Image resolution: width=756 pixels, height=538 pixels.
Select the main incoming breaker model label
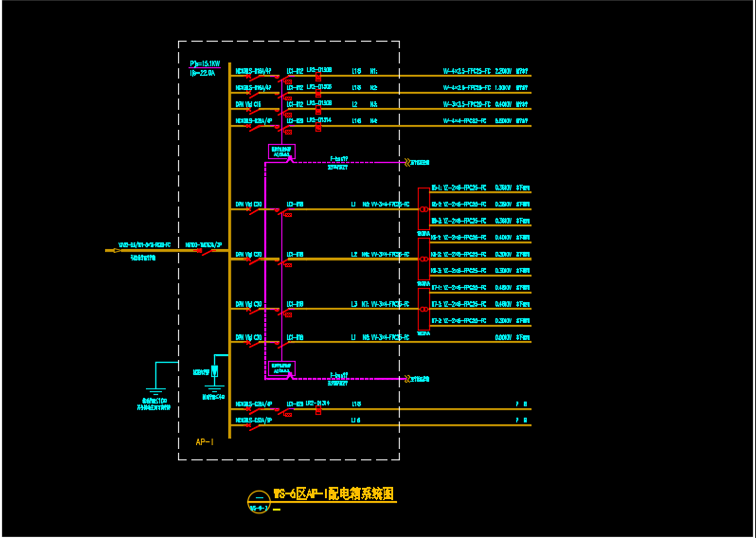[204, 245]
